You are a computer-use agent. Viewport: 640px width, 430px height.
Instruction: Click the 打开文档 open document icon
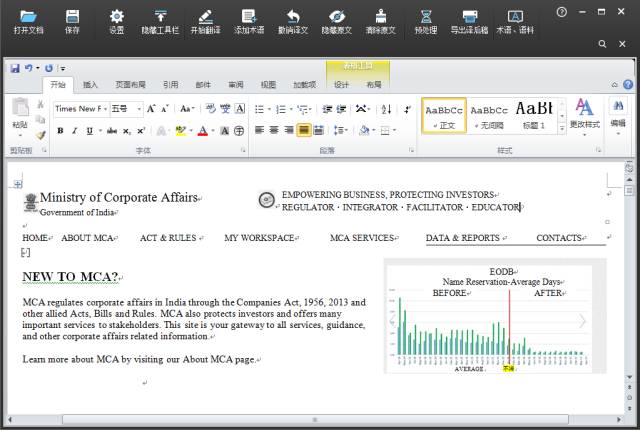tap(28, 17)
